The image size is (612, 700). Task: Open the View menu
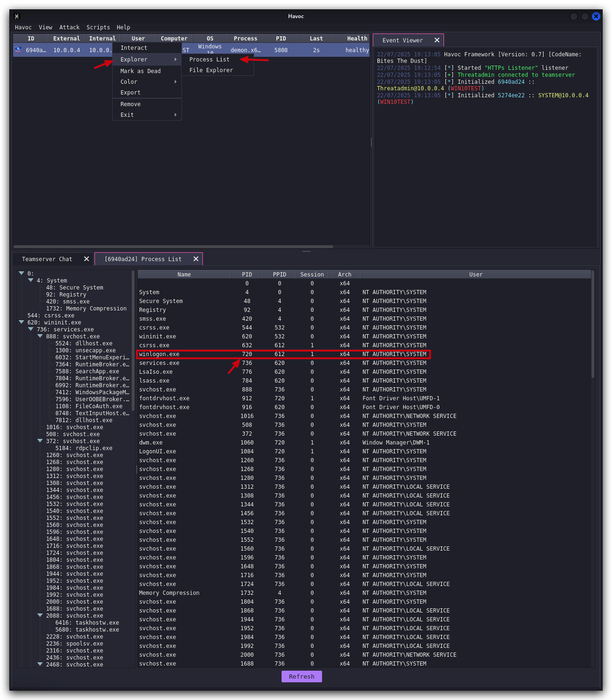coord(46,27)
